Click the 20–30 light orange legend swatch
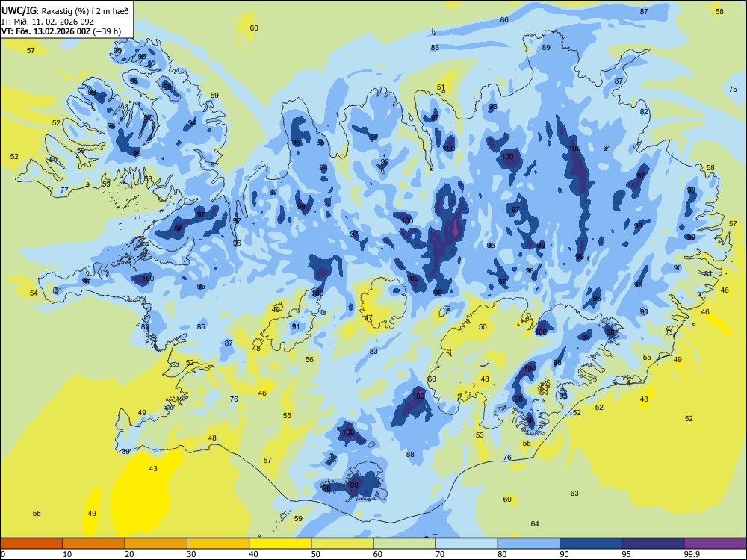The image size is (747, 560). (x=156, y=544)
